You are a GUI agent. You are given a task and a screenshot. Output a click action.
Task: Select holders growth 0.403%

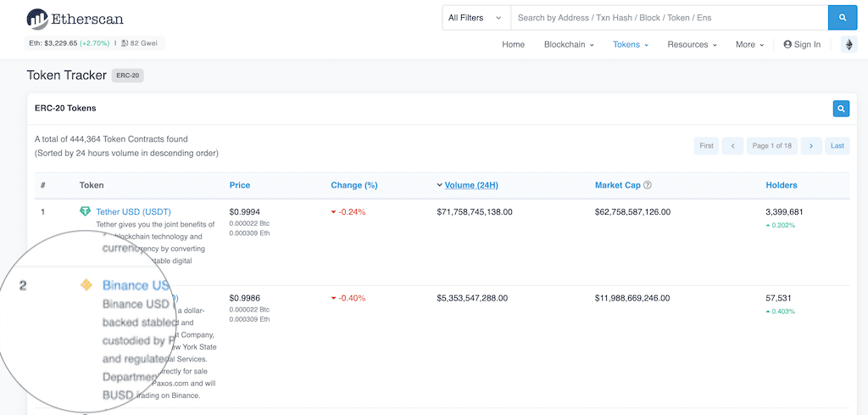click(x=780, y=311)
